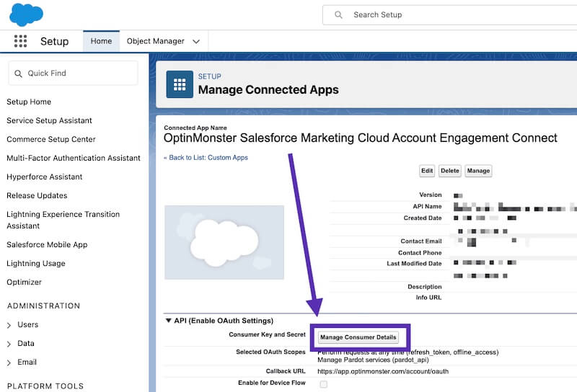
Task: Focus the Search Setup field
Action: (449, 14)
